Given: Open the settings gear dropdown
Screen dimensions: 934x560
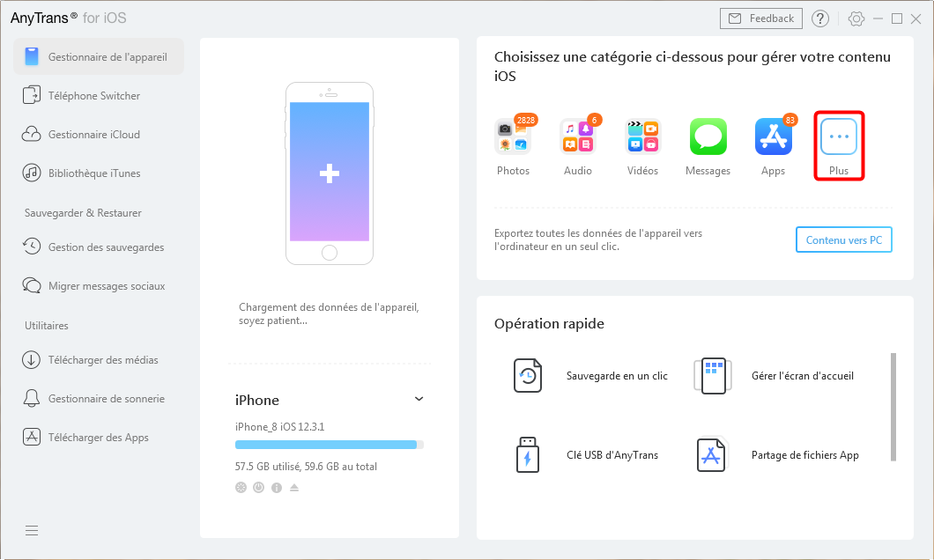Looking at the screenshot, I should click(x=856, y=18).
